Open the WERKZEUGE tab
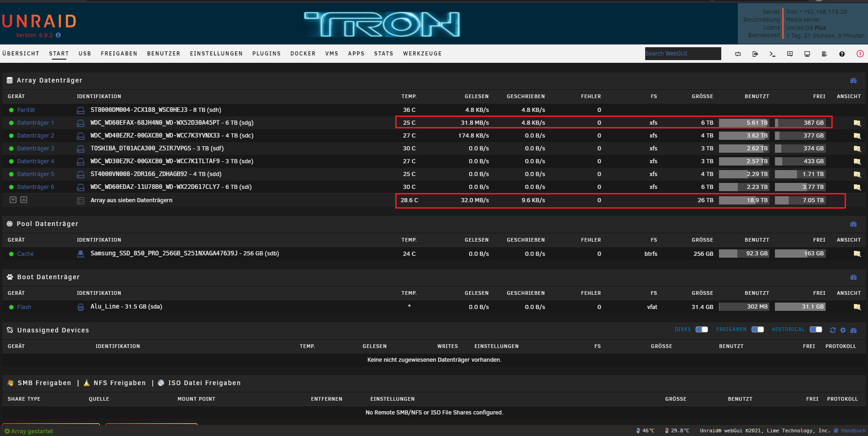 [x=422, y=54]
